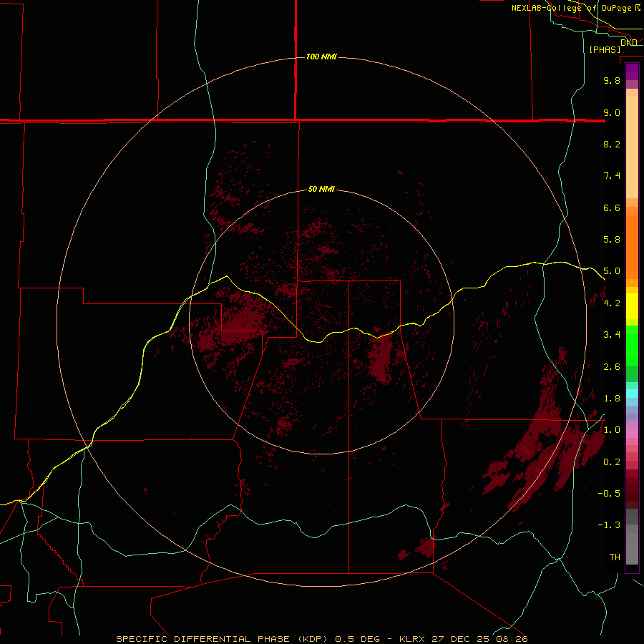
Task: Click the 3.4 scale value
Action: (612, 335)
